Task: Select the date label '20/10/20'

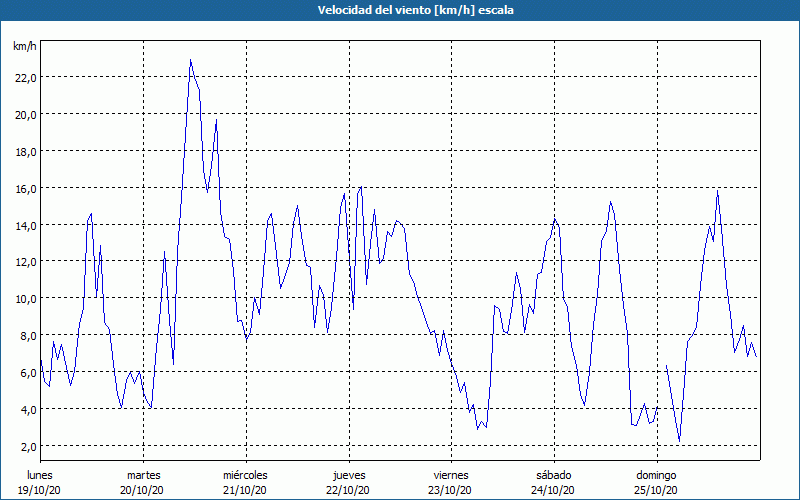Action: tap(142, 490)
